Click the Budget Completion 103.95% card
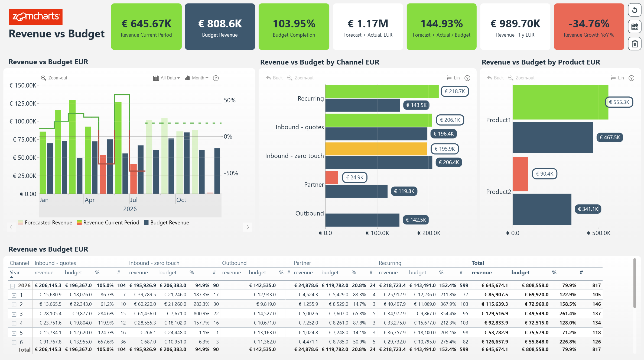 [294, 27]
